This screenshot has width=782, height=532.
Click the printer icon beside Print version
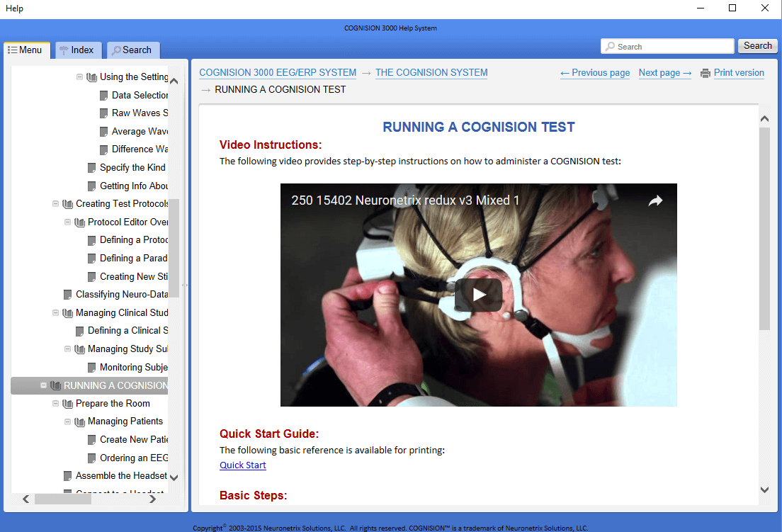705,73
